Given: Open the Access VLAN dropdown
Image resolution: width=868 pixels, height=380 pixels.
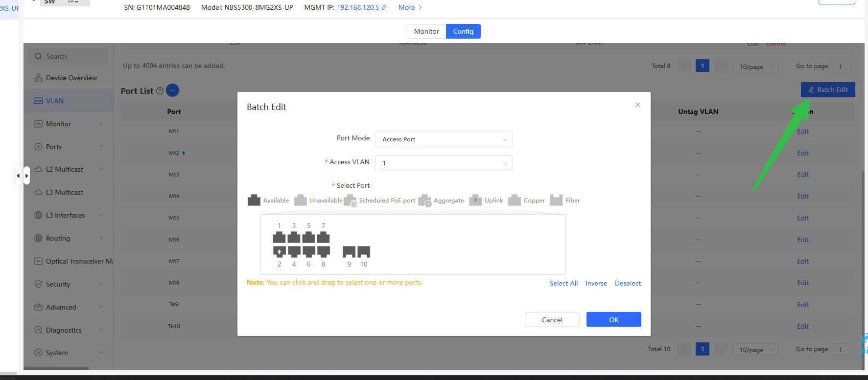Looking at the screenshot, I should pyautogui.click(x=444, y=163).
